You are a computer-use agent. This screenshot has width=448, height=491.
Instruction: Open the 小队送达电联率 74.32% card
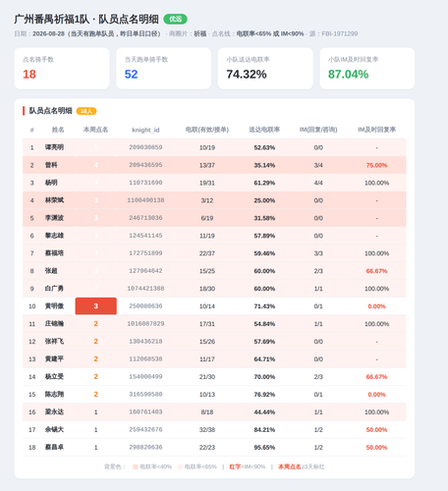click(265, 69)
